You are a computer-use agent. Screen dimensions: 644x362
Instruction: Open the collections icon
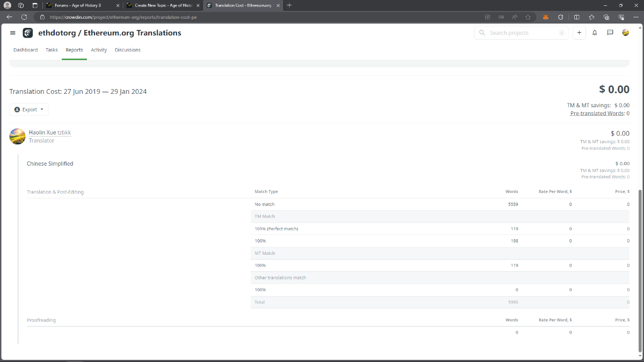[606, 17]
